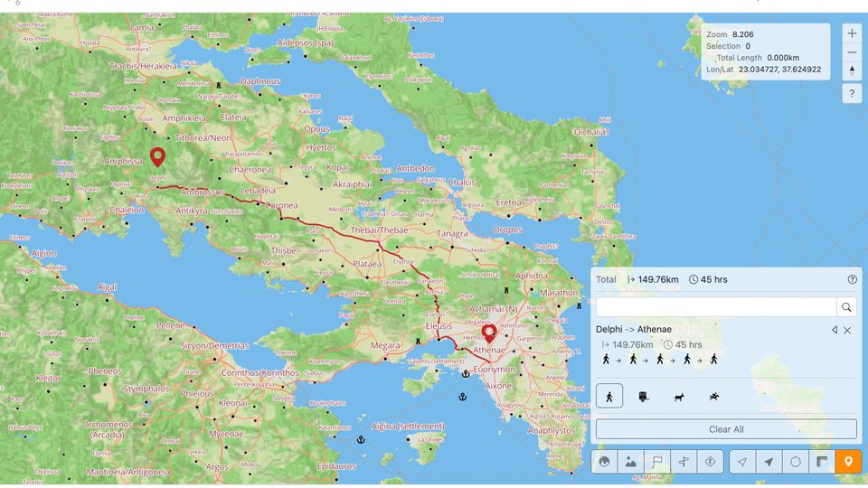Click the route place search field

pyautogui.click(x=715, y=307)
